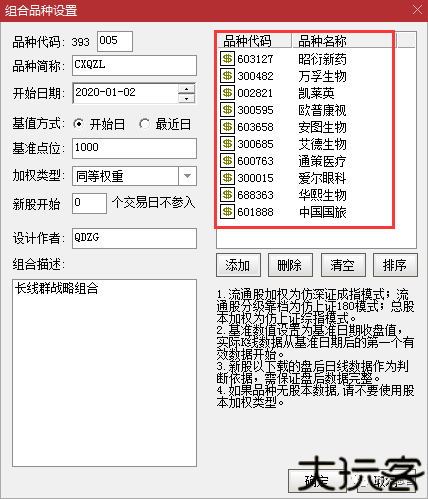Close the 组合品种设置 dialog

417,10
